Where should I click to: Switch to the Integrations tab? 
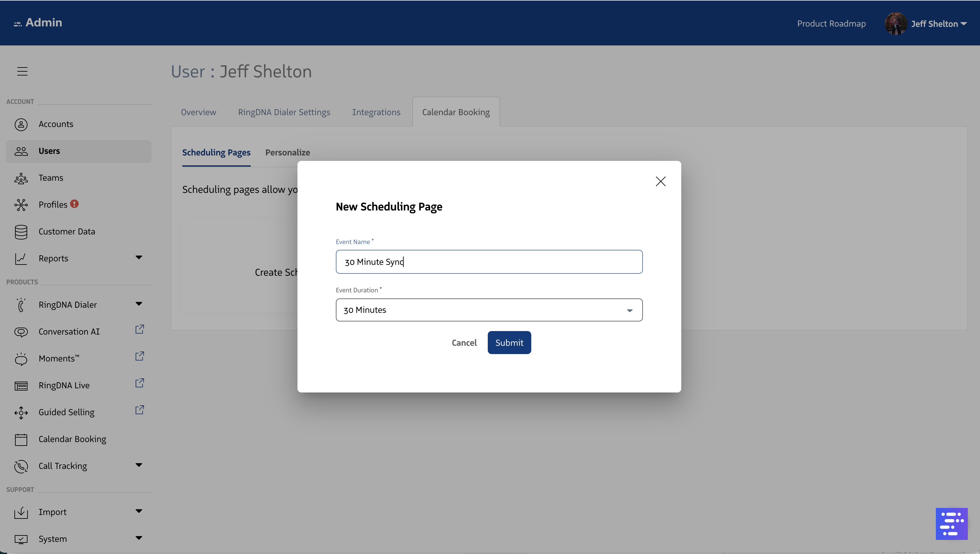[x=376, y=112]
